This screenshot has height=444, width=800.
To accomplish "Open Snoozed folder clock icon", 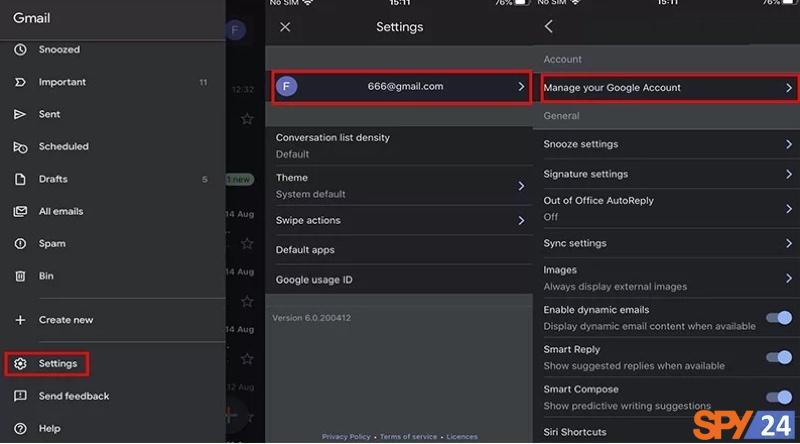I will (20, 50).
